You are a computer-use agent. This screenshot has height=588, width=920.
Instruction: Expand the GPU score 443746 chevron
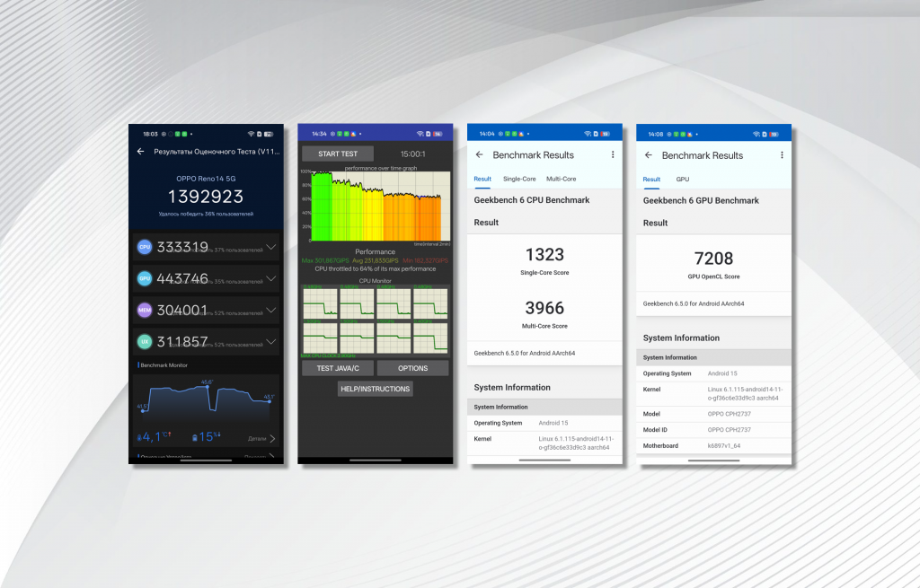[270, 278]
